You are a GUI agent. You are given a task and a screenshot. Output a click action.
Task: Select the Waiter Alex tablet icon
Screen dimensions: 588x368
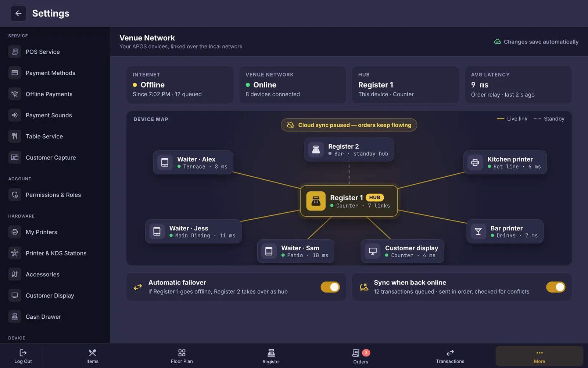pos(165,162)
